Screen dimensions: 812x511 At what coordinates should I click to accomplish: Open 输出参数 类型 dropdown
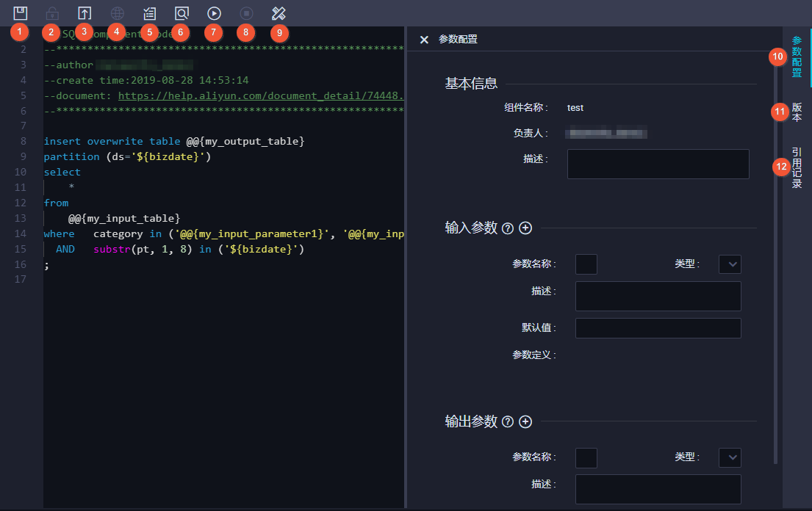730,457
